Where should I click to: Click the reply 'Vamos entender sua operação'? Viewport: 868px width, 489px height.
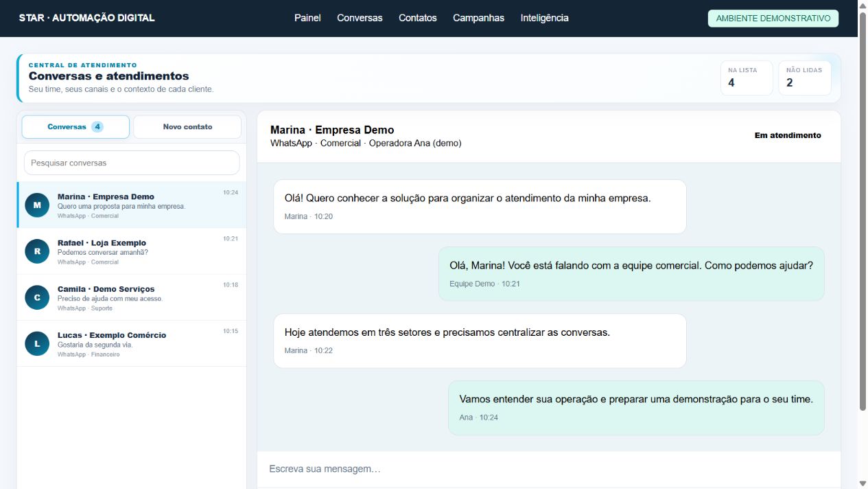[x=636, y=408]
